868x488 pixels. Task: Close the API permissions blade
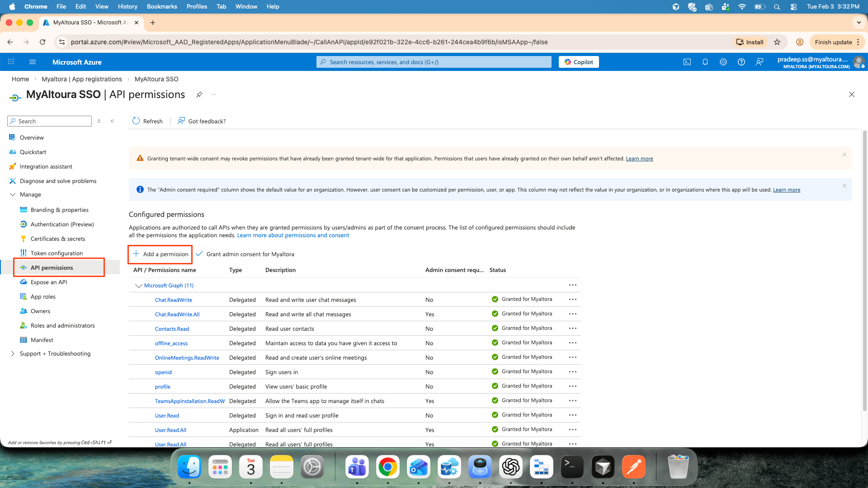pyautogui.click(x=852, y=94)
